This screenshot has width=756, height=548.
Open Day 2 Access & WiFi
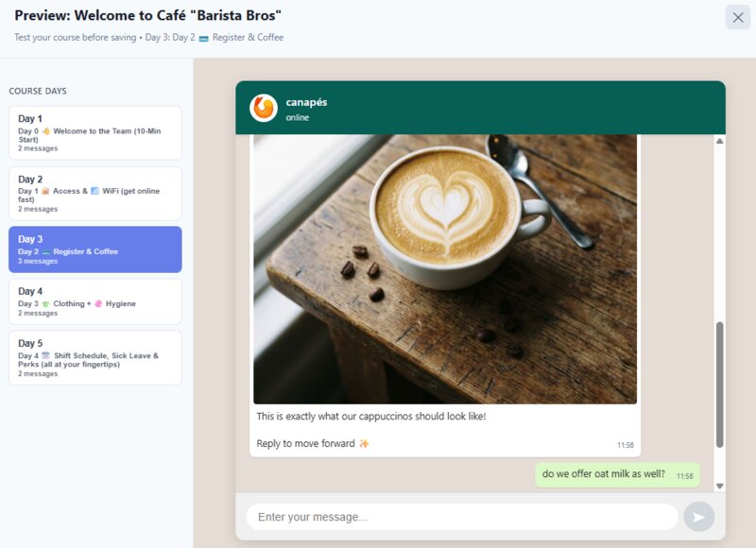[95, 194]
